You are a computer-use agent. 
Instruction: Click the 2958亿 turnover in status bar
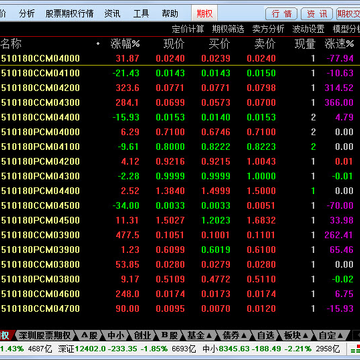(327, 349)
